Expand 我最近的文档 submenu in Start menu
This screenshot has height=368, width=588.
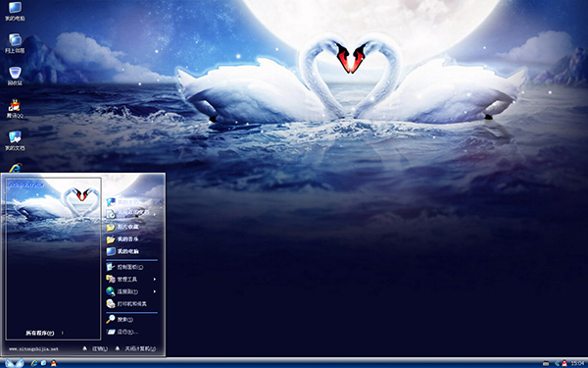131,214
